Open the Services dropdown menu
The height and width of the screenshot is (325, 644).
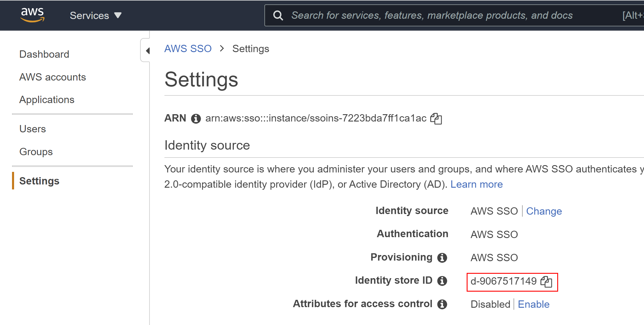tap(96, 16)
